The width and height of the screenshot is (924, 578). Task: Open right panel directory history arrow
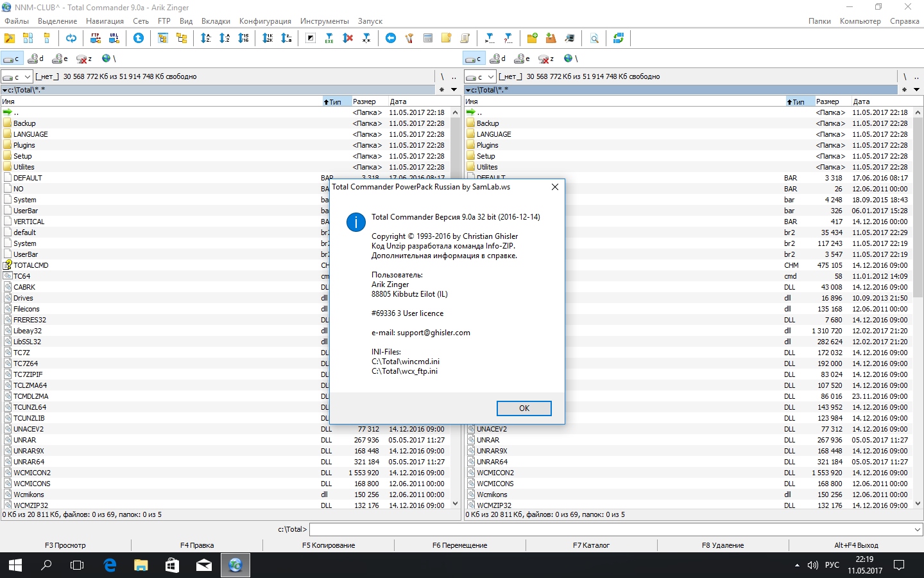click(x=916, y=90)
